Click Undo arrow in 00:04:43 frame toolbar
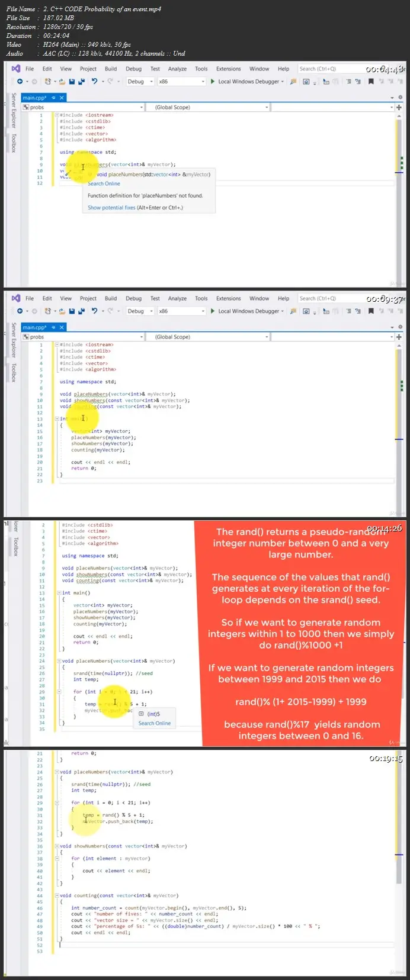 94,82
